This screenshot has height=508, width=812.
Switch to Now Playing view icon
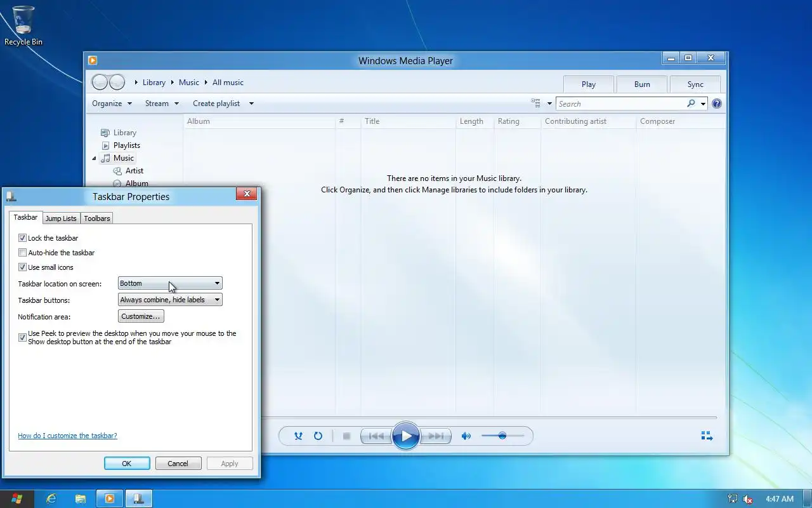pyautogui.click(x=707, y=436)
